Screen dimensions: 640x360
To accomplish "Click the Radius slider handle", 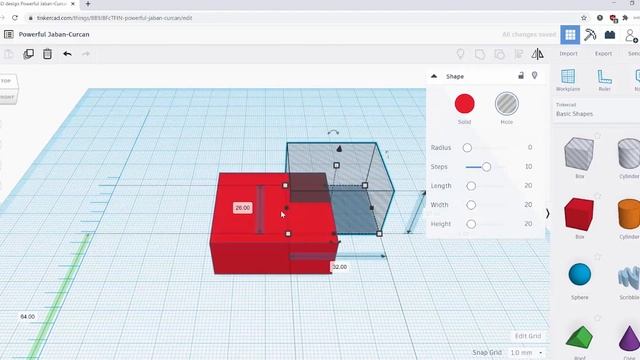I will pos(467,148).
